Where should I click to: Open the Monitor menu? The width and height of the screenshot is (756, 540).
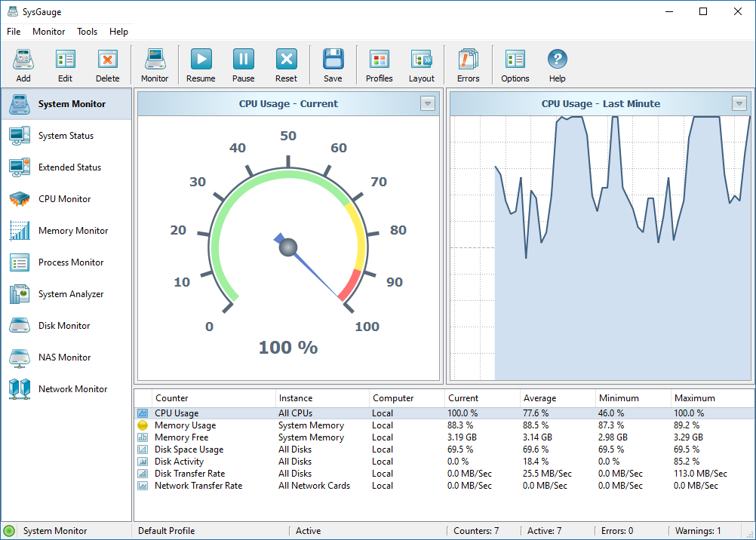tap(49, 32)
